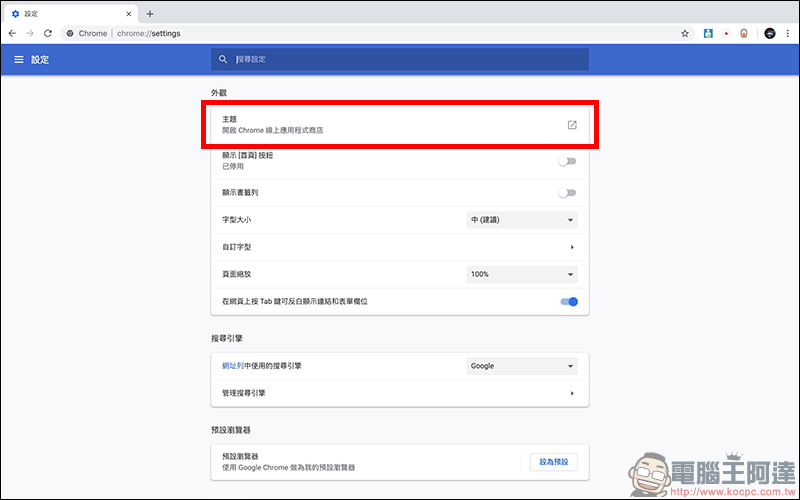This screenshot has width=800, height=500.
Task: Enable the 顯示書籤列 switch
Action: (x=567, y=193)
